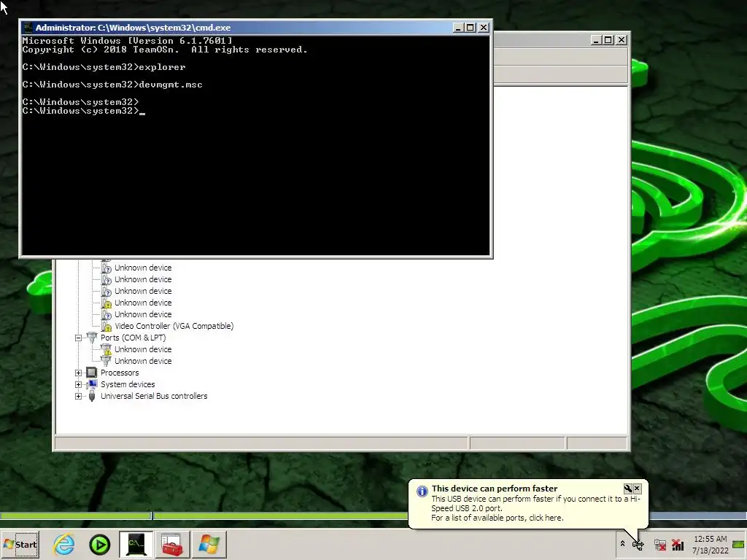This screenshot has height=560, width=747.
Task: Click the Ports (COM & LPT) connector icon
Action: click(x=91, y=338)
